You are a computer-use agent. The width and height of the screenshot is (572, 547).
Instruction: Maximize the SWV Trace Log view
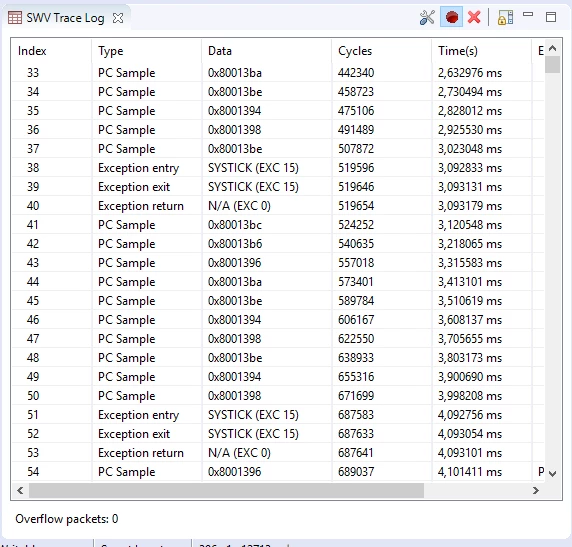tap(551, 17)
